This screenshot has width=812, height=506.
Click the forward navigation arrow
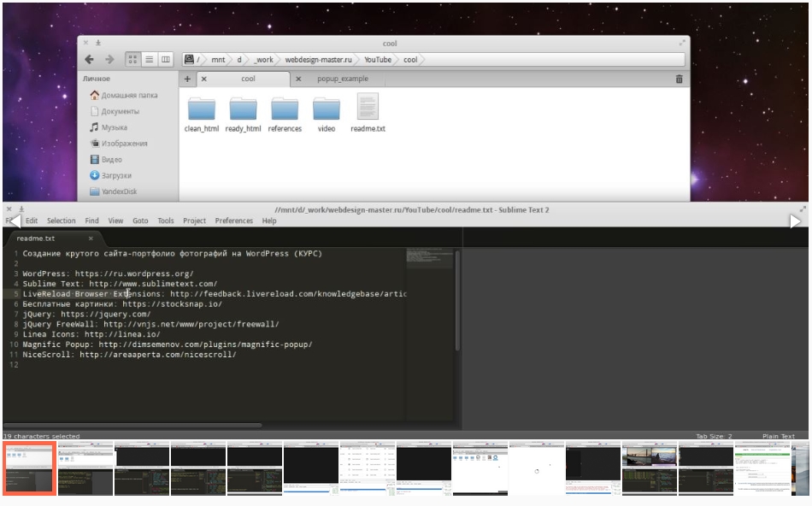tap(109, 60)
